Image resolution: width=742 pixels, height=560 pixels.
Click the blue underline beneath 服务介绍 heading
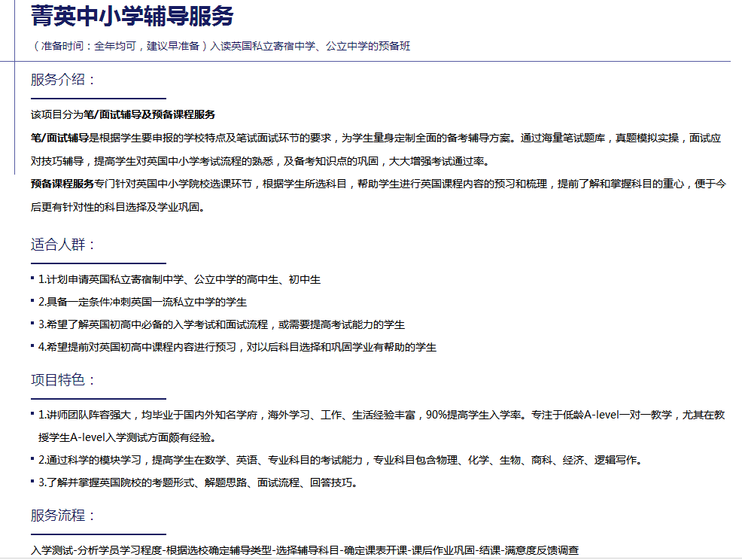98,99
